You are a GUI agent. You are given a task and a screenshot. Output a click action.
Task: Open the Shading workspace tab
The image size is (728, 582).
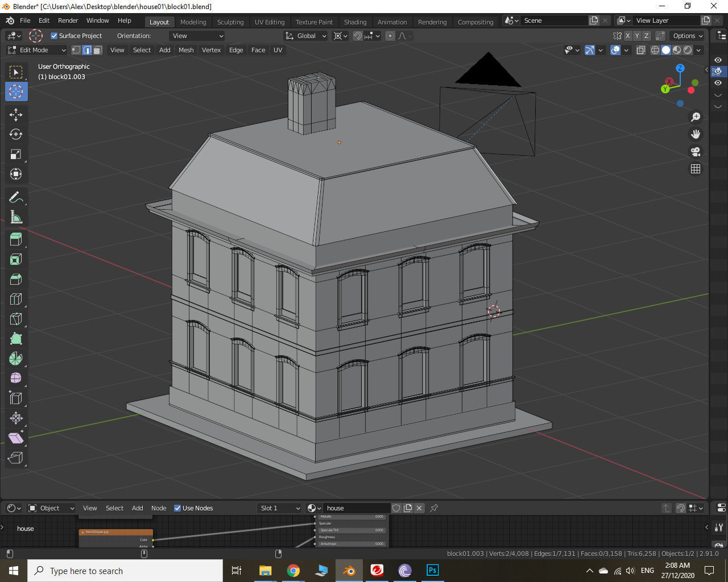pos(355,22)
